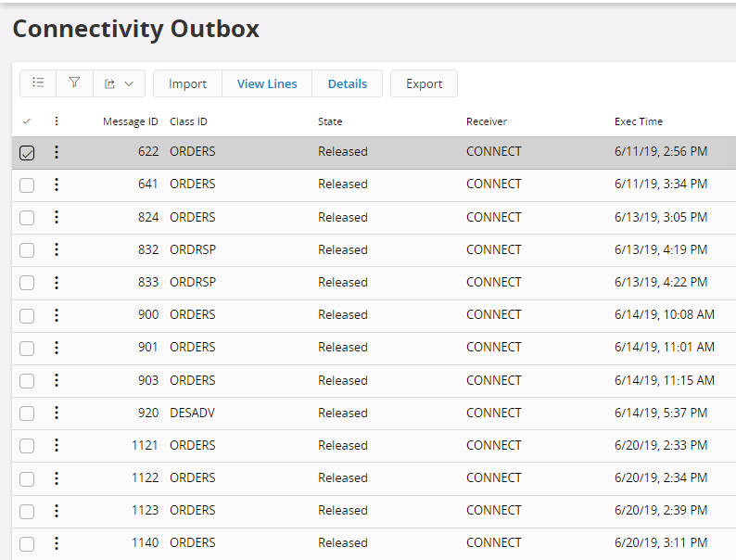Expand the output options dropdown arrow

128,83
